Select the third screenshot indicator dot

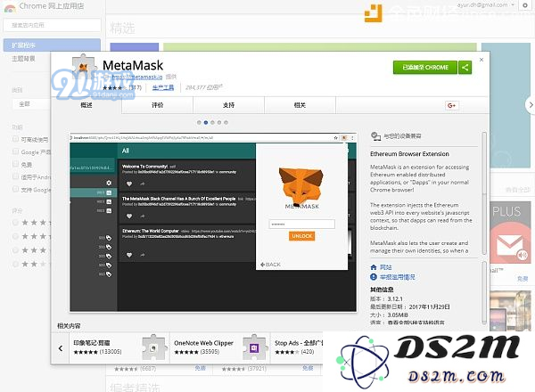coord(212,122)
